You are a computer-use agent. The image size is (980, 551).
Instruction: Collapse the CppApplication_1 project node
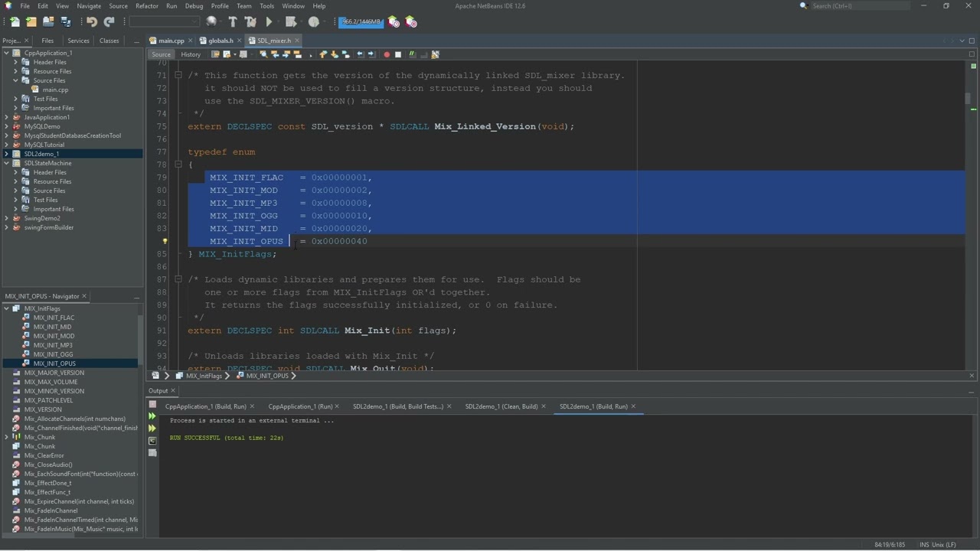point(7,53)
